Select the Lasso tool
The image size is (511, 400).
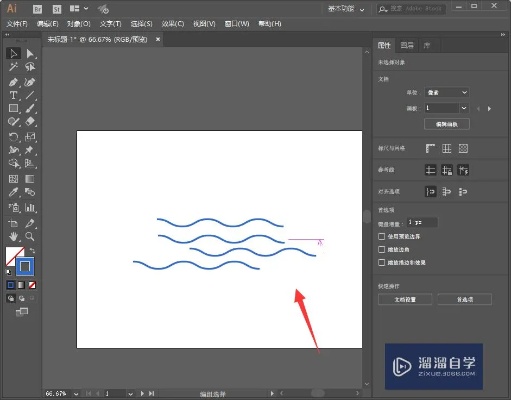(x=30, y=67)
